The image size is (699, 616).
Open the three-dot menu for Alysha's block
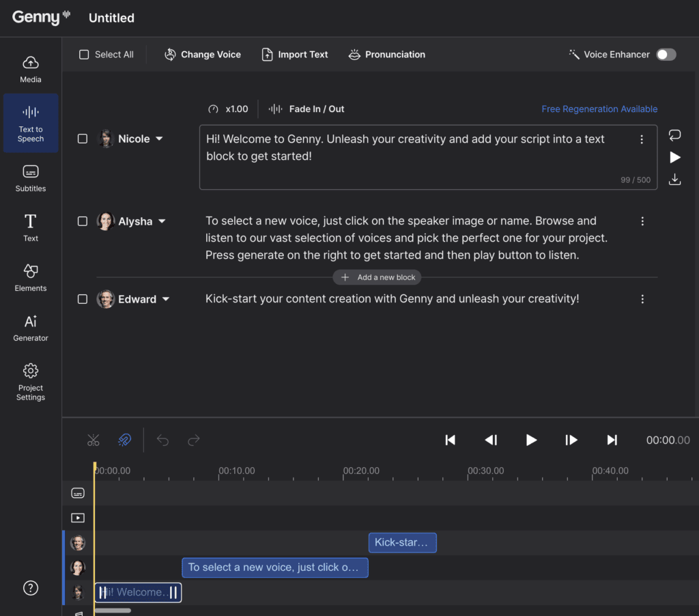tap(642, 221)
